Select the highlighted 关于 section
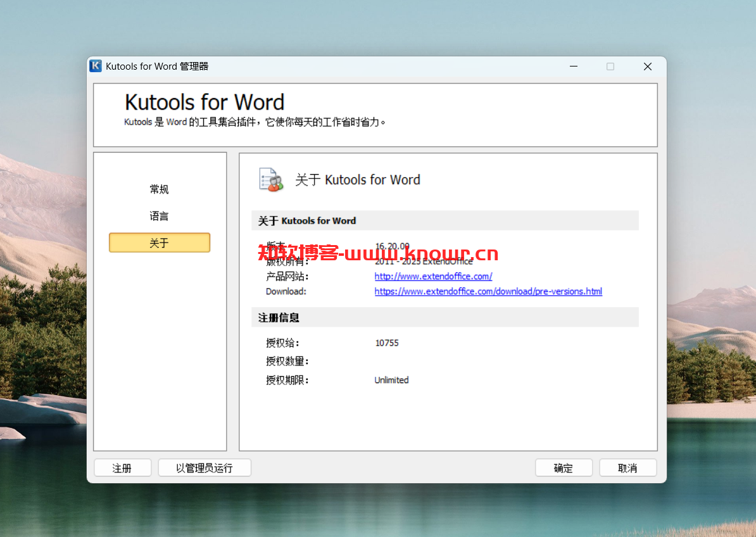Viewport: 756px width, 537px height. tap(160, 243)
